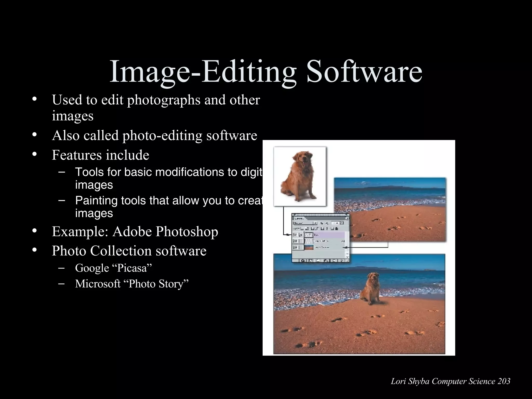This screenshot has width=532, height=399.
Task: Click the standalone dog photo
Action: coord(300,177)
